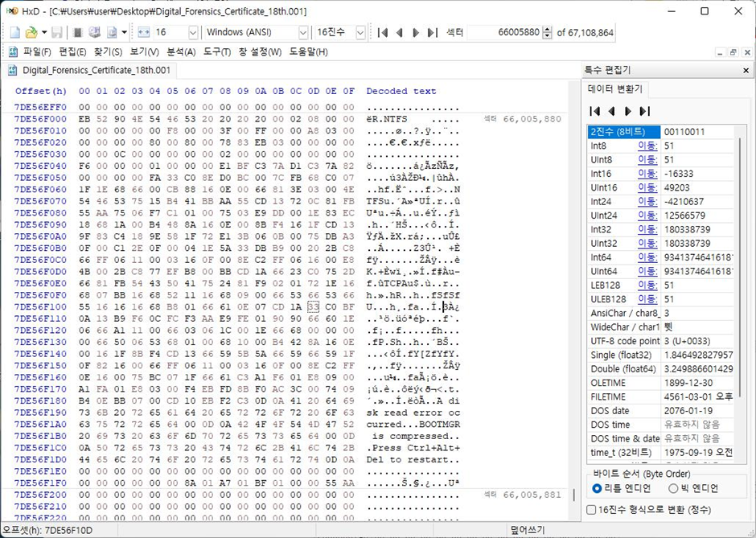Go to first sector toolbar button

[x=383, y=32]
